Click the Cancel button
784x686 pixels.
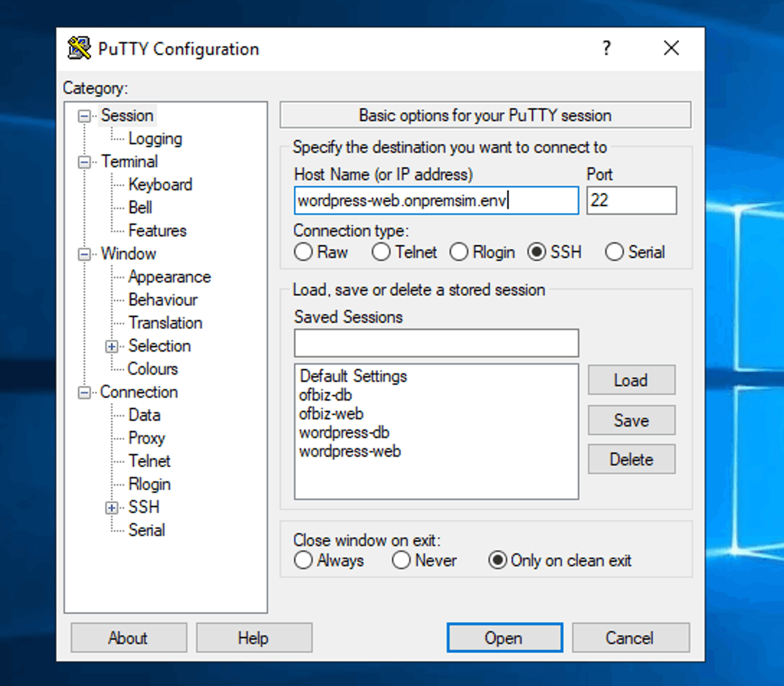click(631, 638)
